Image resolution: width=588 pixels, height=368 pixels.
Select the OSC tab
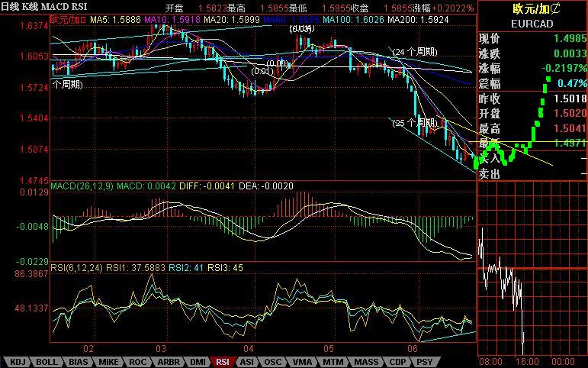pyautogui.click(x=272, y=363)
